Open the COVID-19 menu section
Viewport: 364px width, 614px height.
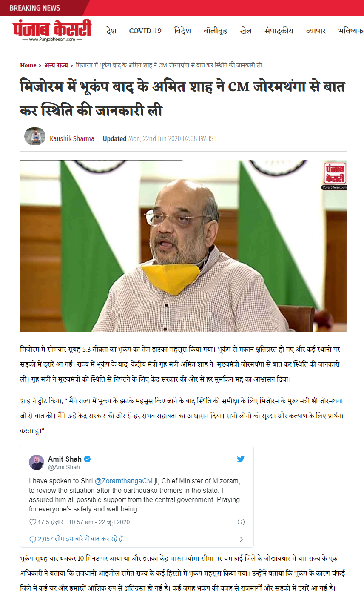(x=145, y=31)
